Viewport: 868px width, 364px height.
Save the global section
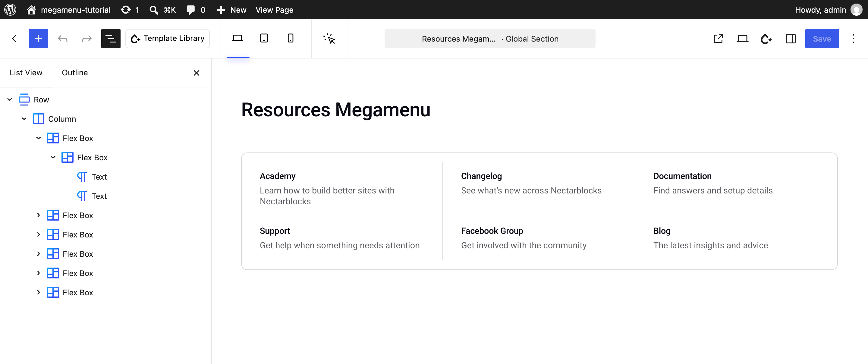822,39
